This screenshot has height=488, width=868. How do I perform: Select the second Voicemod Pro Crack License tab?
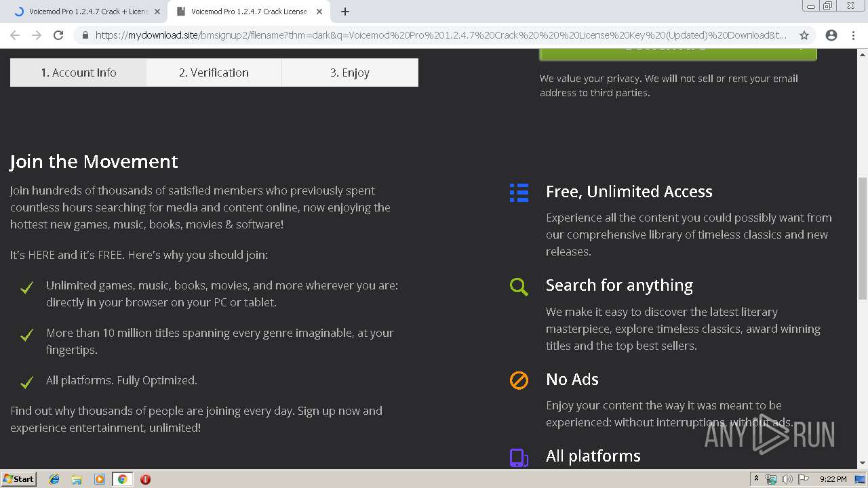click(248, 12)
